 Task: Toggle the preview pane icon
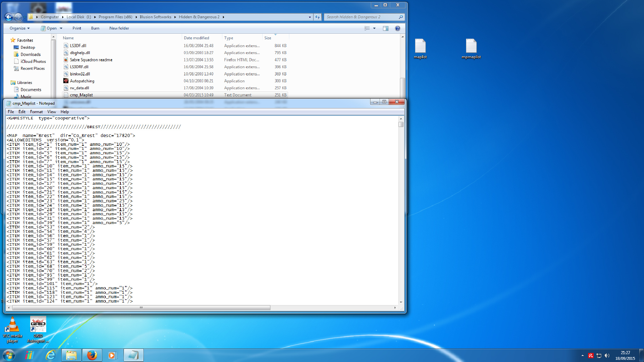click(386, 28)
